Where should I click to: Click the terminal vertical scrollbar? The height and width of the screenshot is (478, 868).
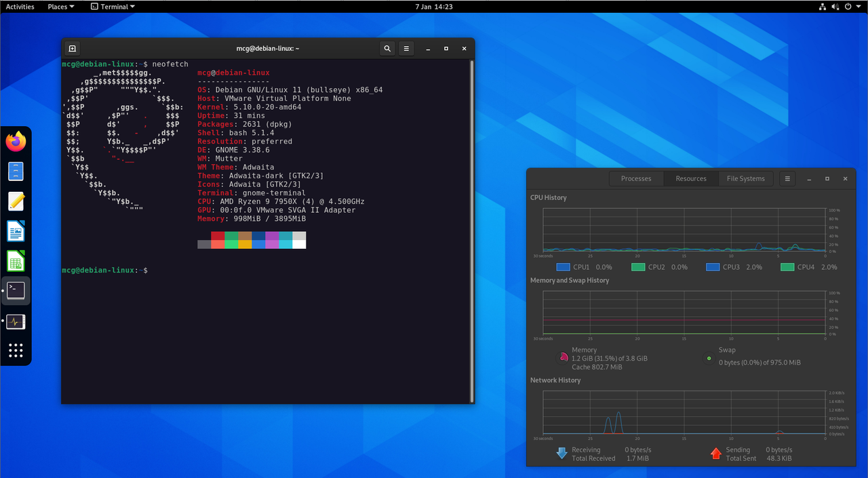[x=471, y=231]
